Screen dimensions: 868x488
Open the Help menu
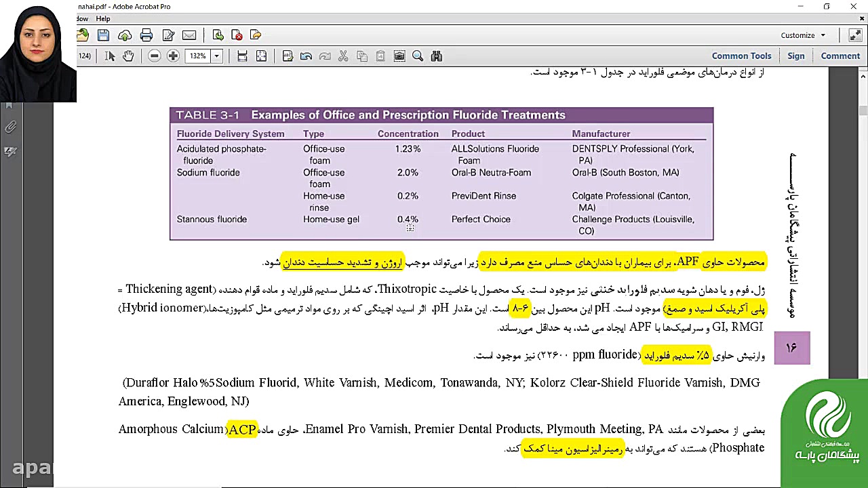tap(102, 18)
